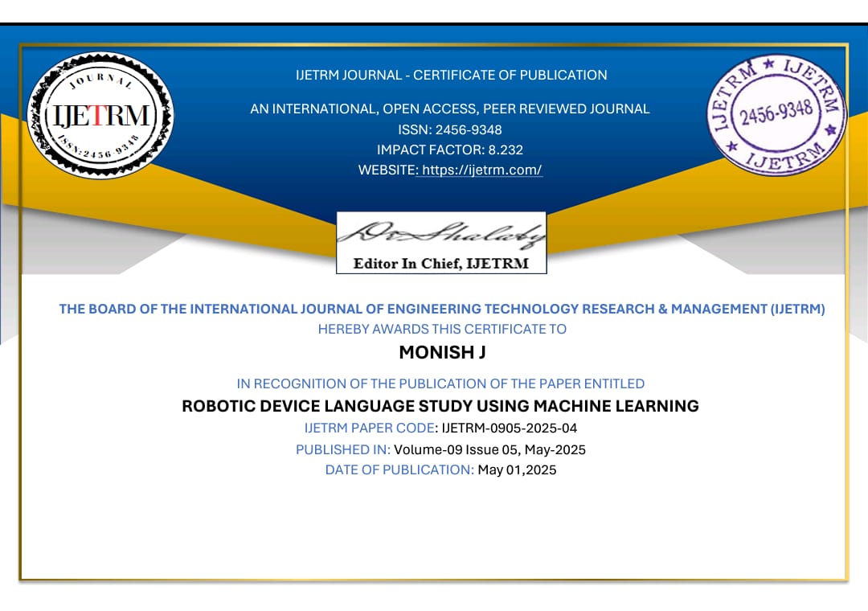This screenshot has height=611, width=868.
Task: Click the Editor In Chief signature box
Action: point(441,243)
